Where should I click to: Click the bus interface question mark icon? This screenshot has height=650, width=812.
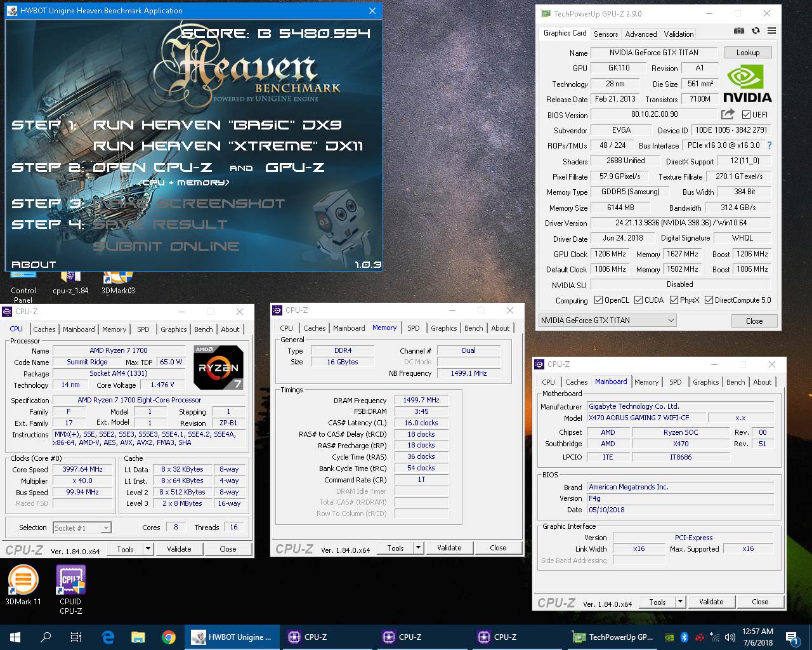point(769,145)
